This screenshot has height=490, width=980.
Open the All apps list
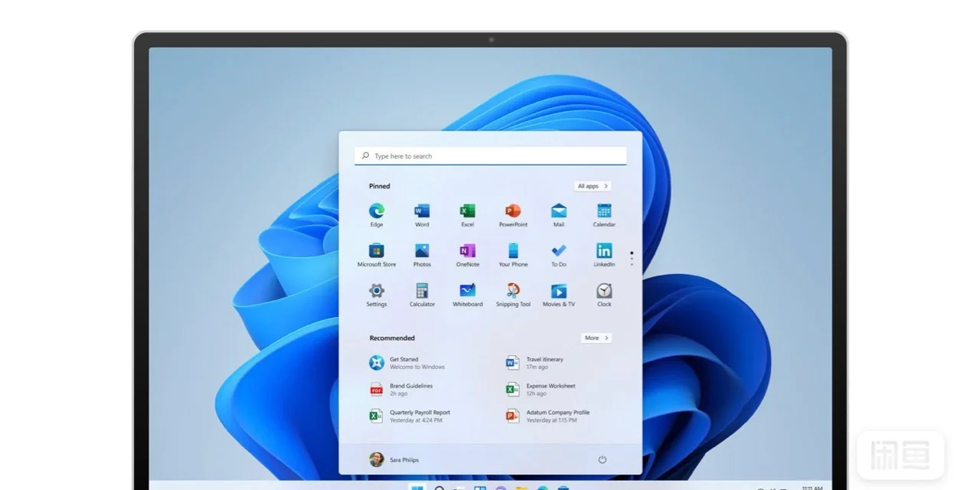coord(591,185)
